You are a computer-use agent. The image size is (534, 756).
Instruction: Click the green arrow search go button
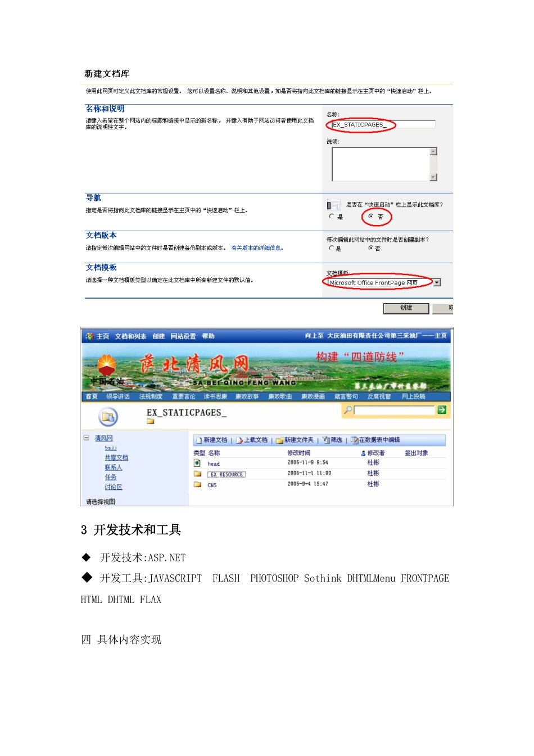(442, 410)
